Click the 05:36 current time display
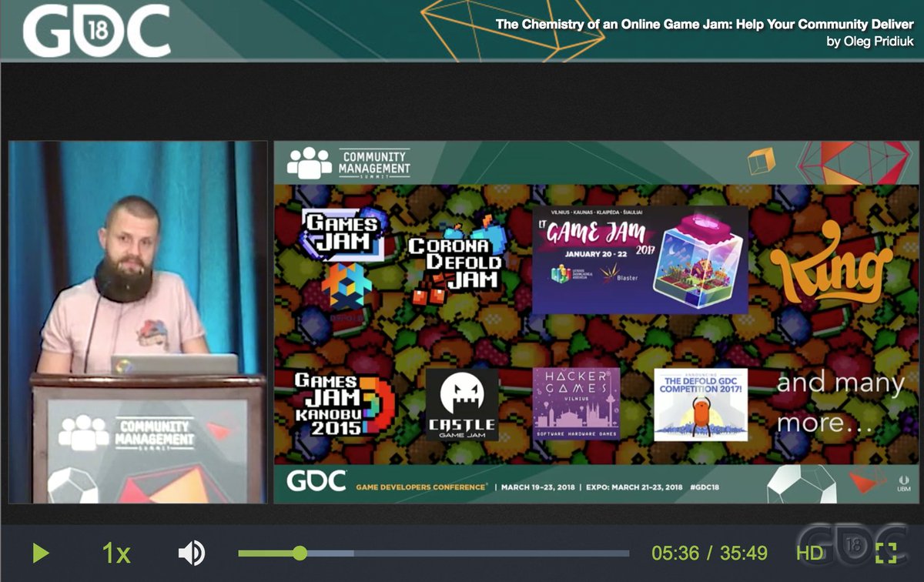The image size is (924, 582). (675, 553)
